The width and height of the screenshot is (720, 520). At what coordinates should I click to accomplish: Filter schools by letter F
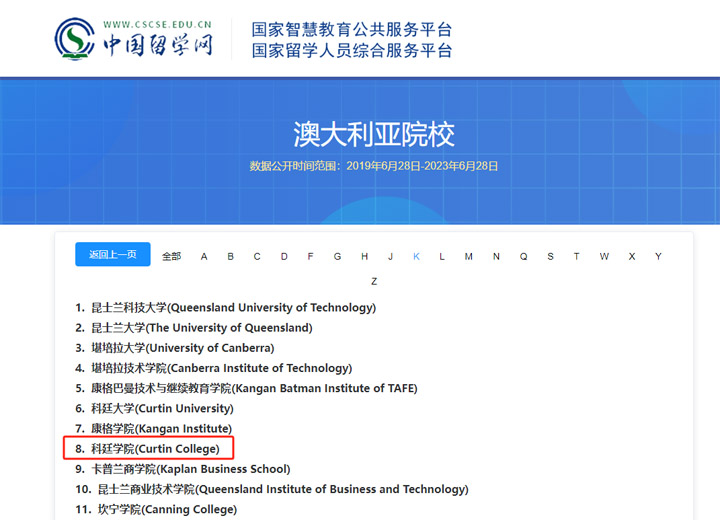[x=310, y=256]
